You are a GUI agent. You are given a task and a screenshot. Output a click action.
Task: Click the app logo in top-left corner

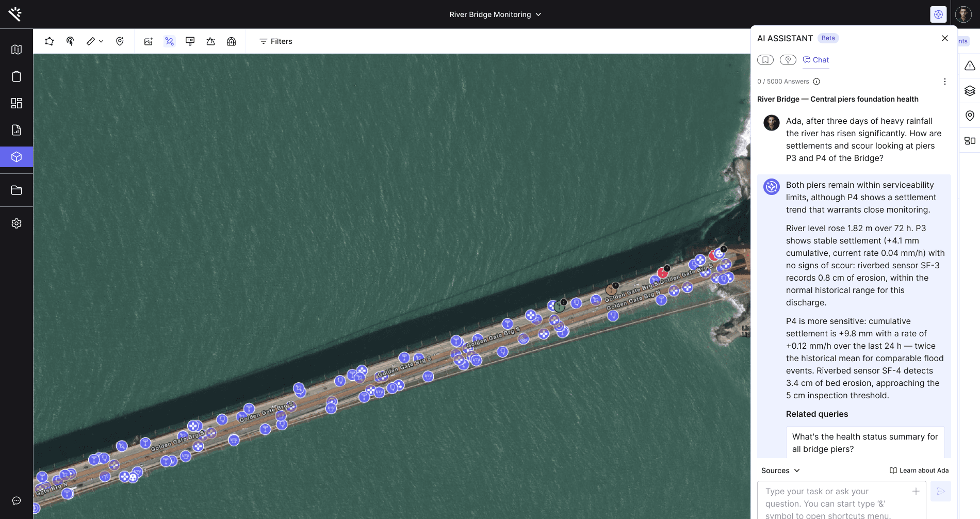coord(15,14)
